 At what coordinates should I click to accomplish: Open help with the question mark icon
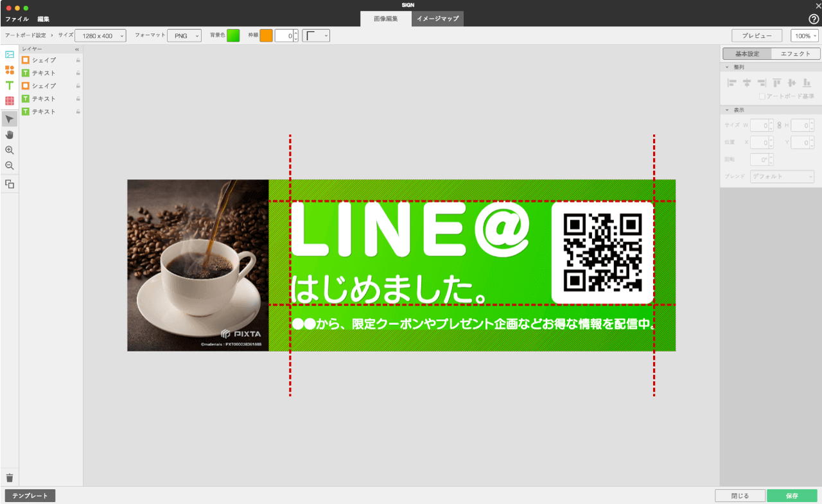click(814, 19)
